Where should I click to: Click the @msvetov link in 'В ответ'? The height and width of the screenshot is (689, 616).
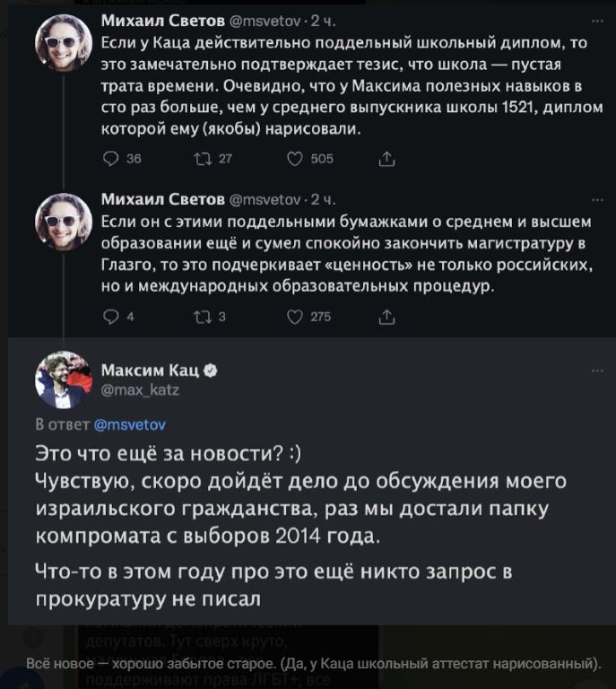coord(130,424)
